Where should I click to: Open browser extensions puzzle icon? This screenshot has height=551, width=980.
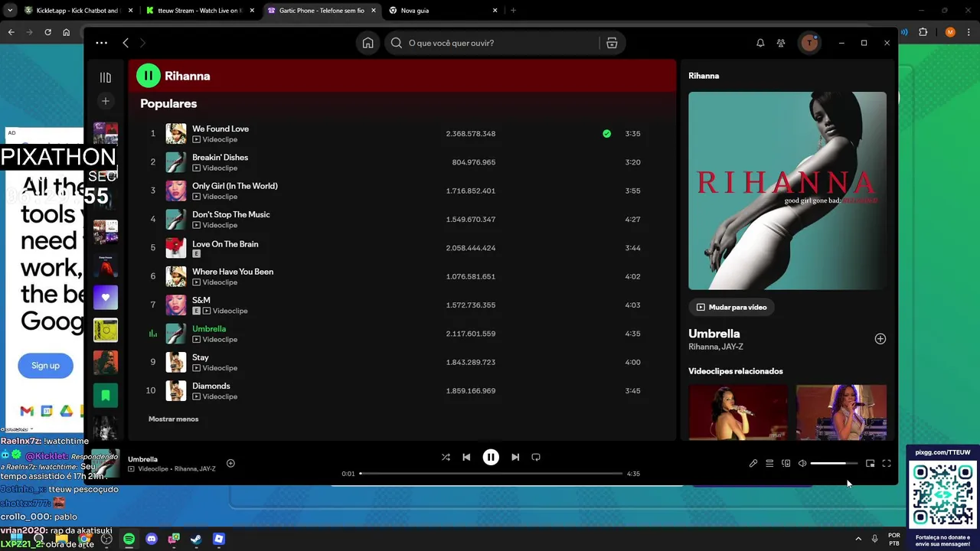[x=923, y=32]
